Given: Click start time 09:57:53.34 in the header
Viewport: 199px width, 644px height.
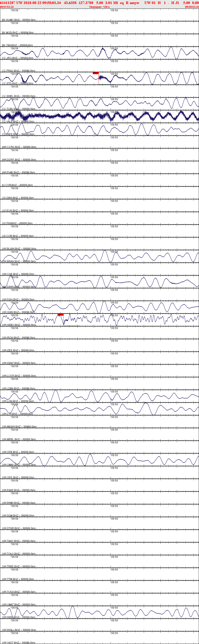Looking at the screenshot, I should coord(7,7).
